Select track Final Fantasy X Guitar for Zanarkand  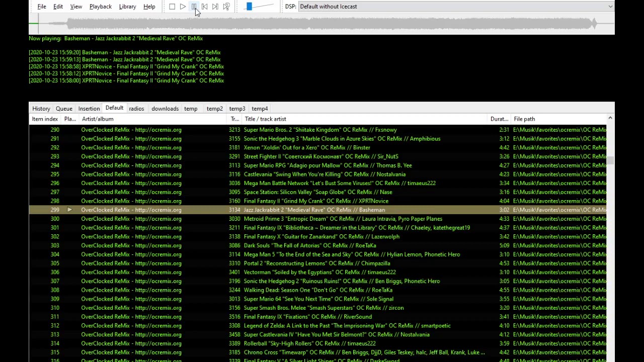317,237
